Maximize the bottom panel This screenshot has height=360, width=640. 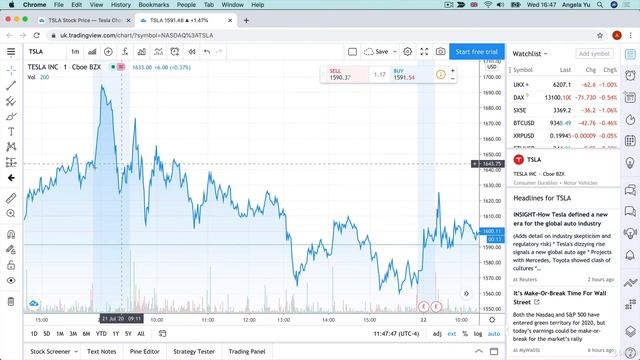coord(494,351)
